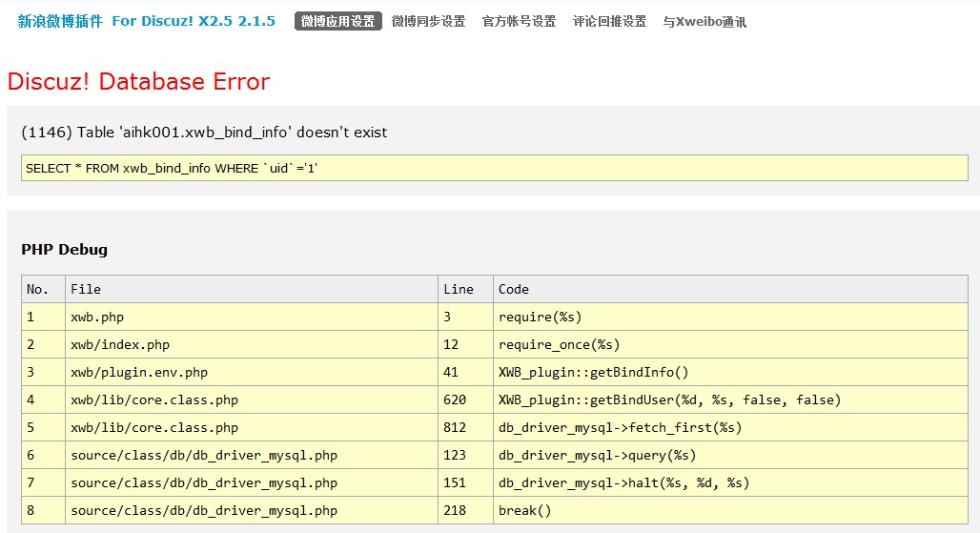Click line number 151 cell
The height and width of the screenshot is (533, 980).
(x=465, y=482)
